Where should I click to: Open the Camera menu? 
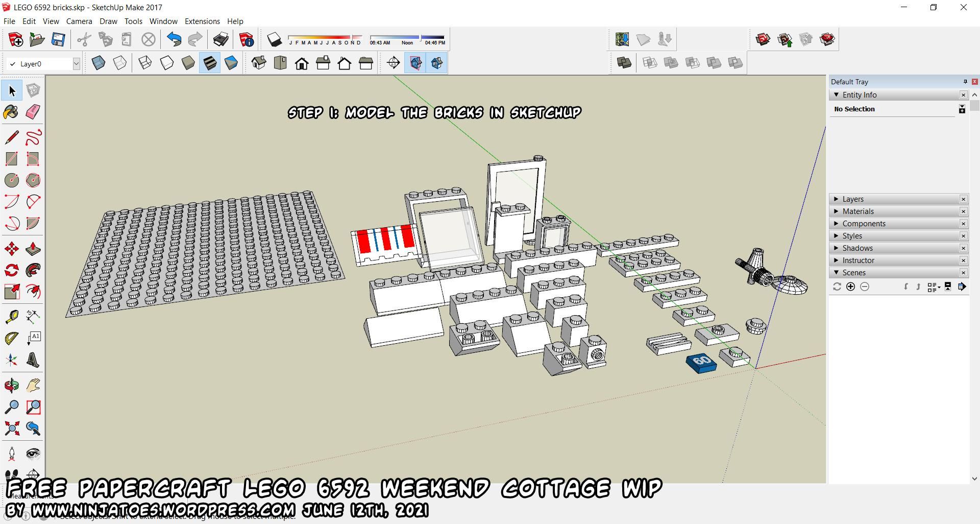click(79, 21)
